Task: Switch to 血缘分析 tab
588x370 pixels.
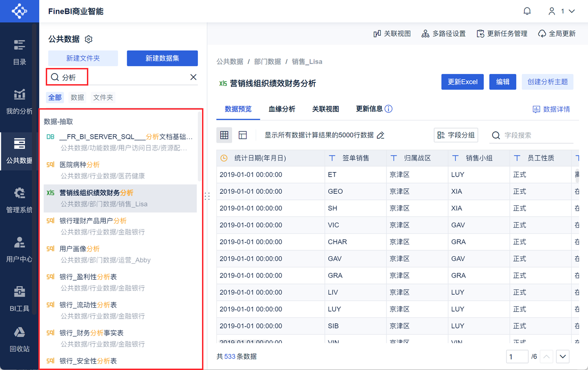Action: click(282, 109)
